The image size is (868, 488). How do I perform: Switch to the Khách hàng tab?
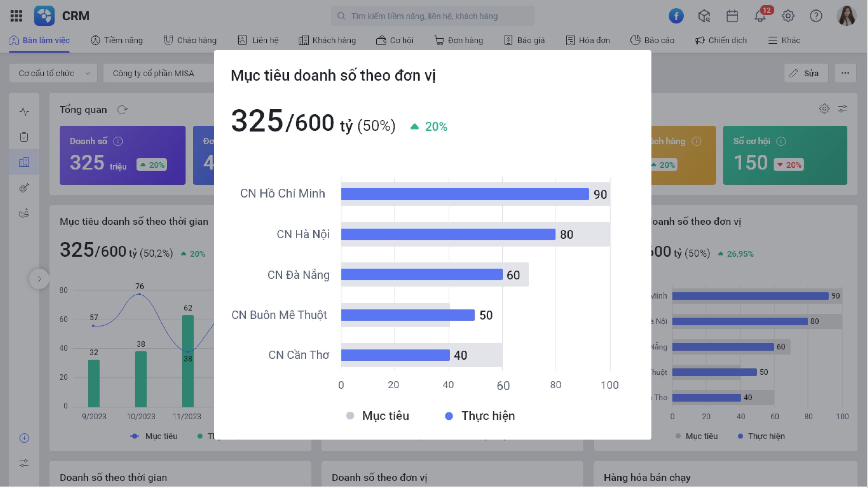point(327,40)
